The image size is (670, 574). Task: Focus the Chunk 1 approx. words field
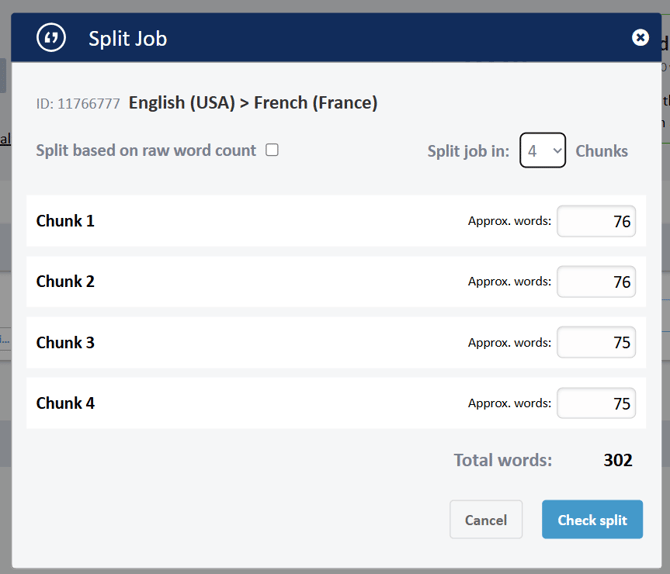coord(596,221)
